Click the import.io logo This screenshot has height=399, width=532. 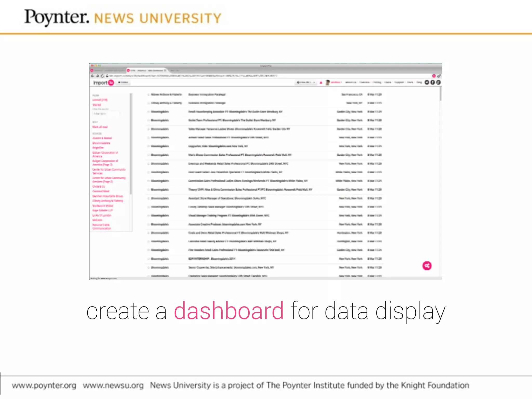pos(103,83)
